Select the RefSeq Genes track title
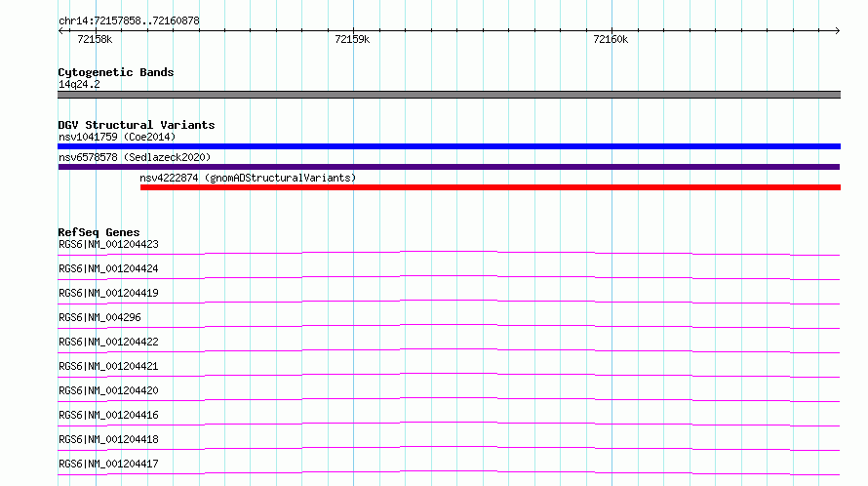This screenshot has height=486, width=868. [x=99, y=232]
